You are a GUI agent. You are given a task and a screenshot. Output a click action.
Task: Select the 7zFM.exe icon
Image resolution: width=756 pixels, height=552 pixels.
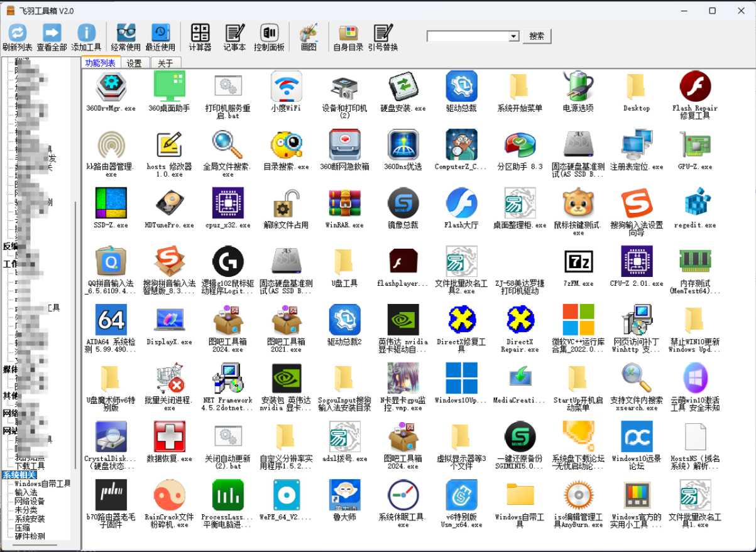point(578,261)
